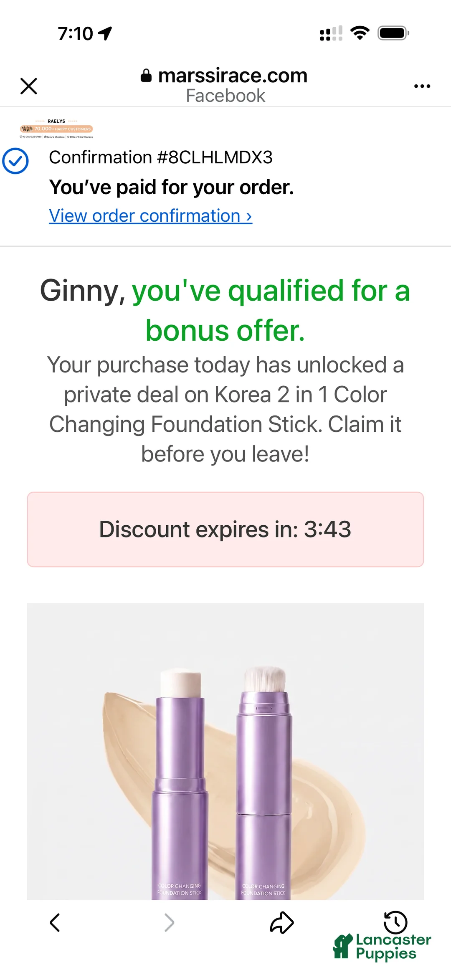The height and width of the screenshot is (980, 451).
Task: Go back with the left arrow
Action: coord(55,922)
